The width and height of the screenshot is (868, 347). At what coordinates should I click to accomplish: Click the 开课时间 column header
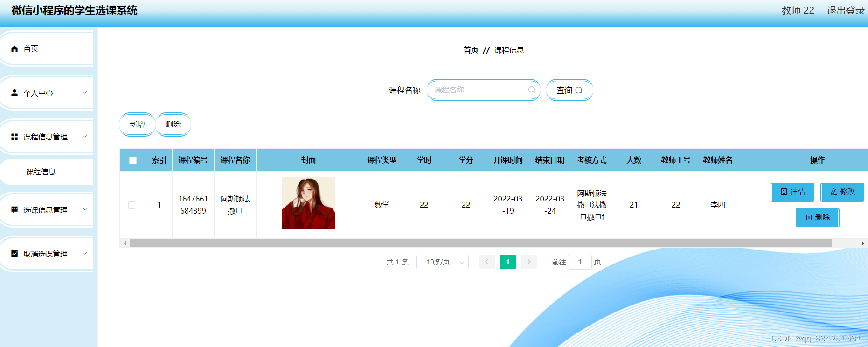coord(508,160)
